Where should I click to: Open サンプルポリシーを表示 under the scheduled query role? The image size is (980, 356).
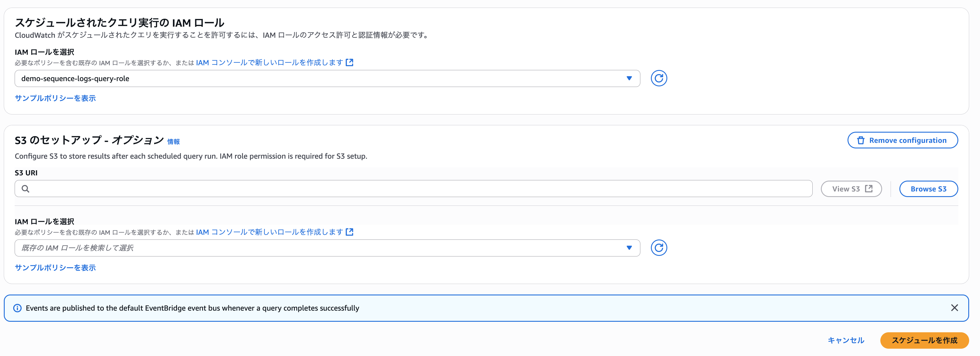55,98
